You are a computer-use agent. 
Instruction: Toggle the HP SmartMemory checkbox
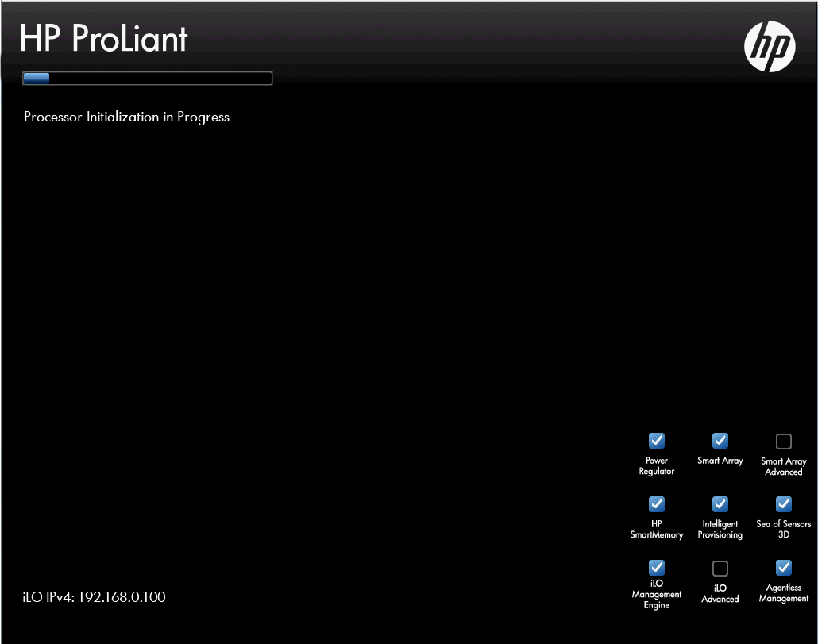click(656, 504)
